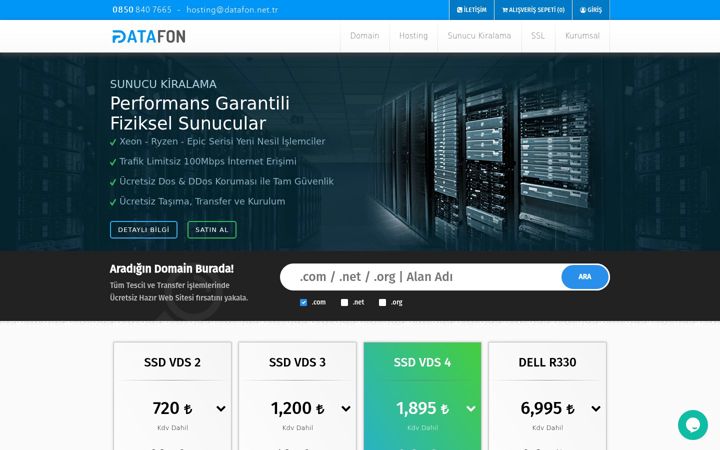Click the Aradığın Domain Burada! heading

[172, 269]
